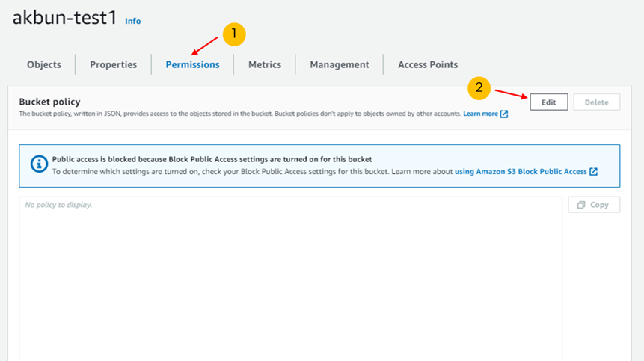Screen dimensions: 644x361
Task: Click the policy text area
Action: click(290, 279)
